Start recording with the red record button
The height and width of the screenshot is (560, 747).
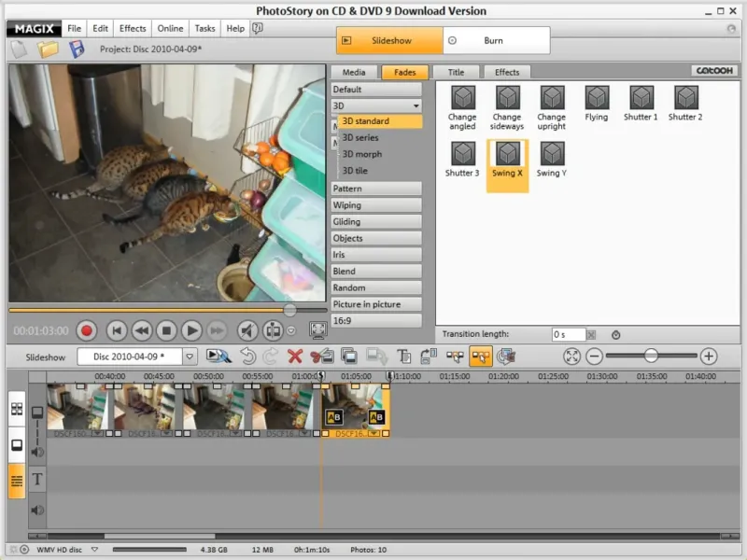[87, 330]
